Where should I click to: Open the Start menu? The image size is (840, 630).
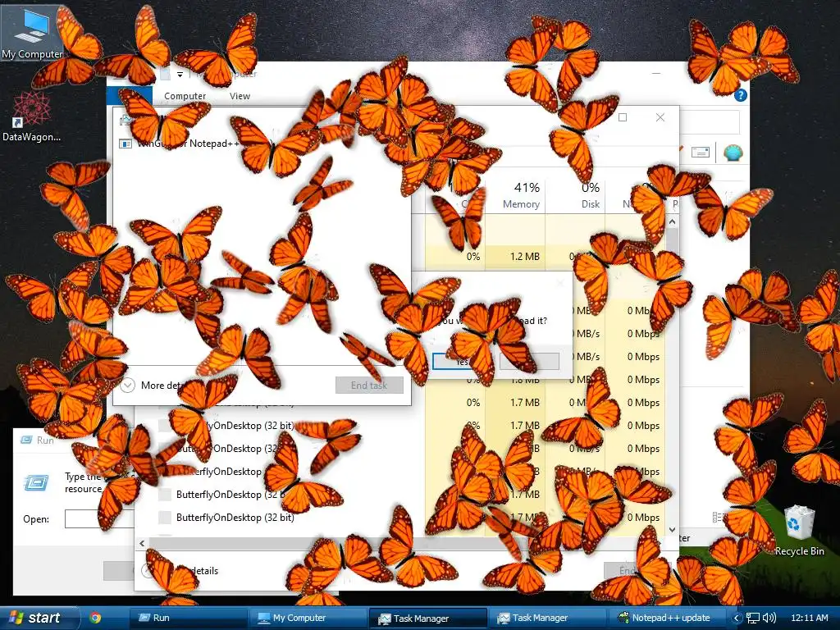38,619
